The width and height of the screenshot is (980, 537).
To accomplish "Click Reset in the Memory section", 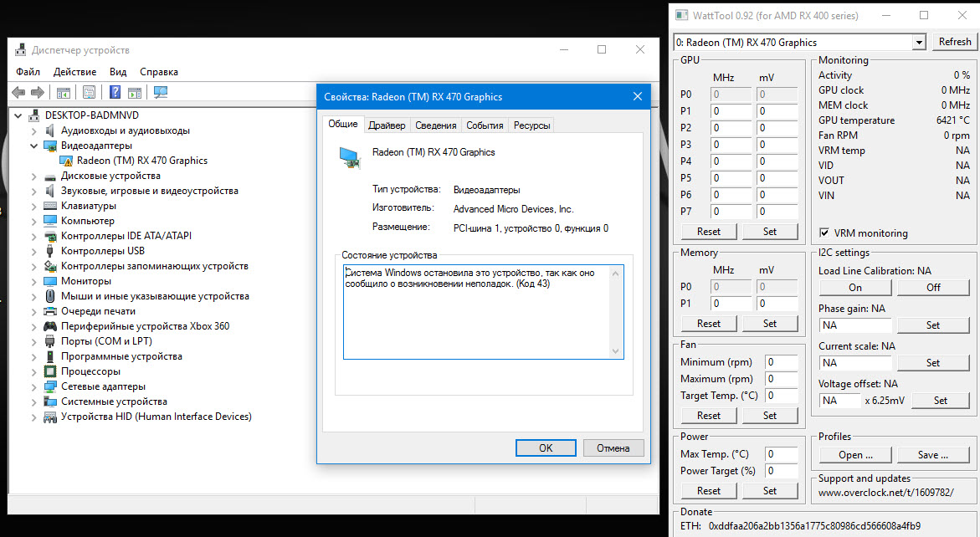I will (x=709, y=324).
